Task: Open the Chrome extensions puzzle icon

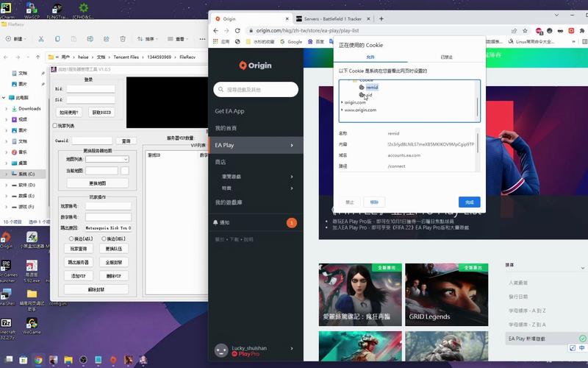Action: [582, 30]
